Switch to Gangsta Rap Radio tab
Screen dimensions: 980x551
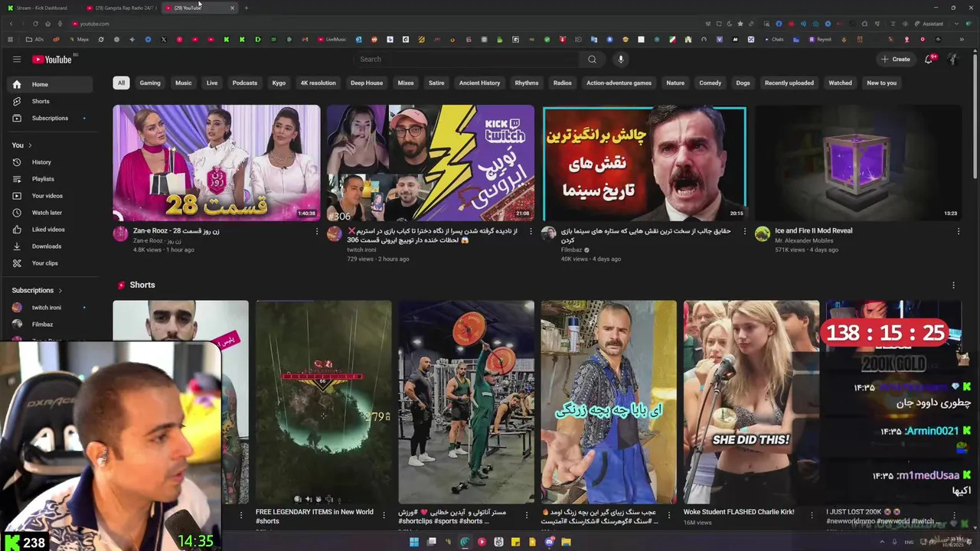[x=121, y=8]
